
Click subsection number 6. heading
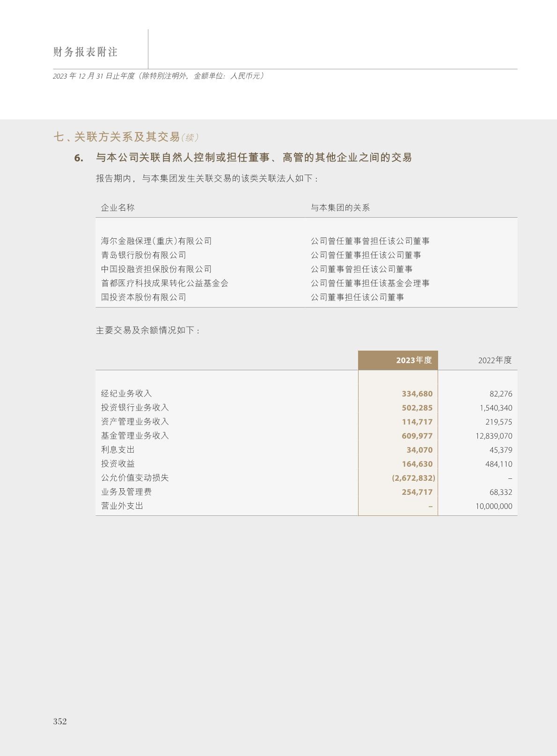point(79,158)
